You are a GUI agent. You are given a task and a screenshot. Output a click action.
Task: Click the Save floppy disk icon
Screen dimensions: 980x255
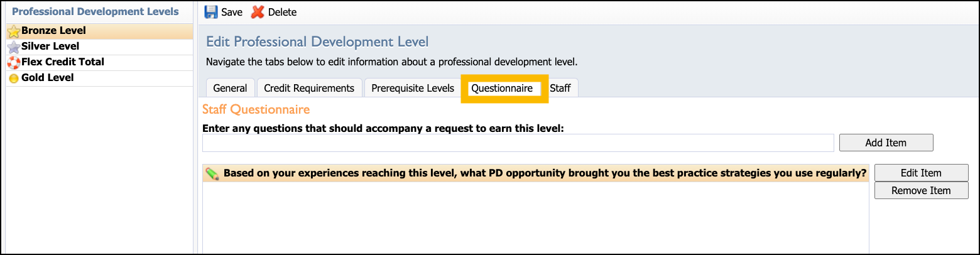[x=212, y=12]
